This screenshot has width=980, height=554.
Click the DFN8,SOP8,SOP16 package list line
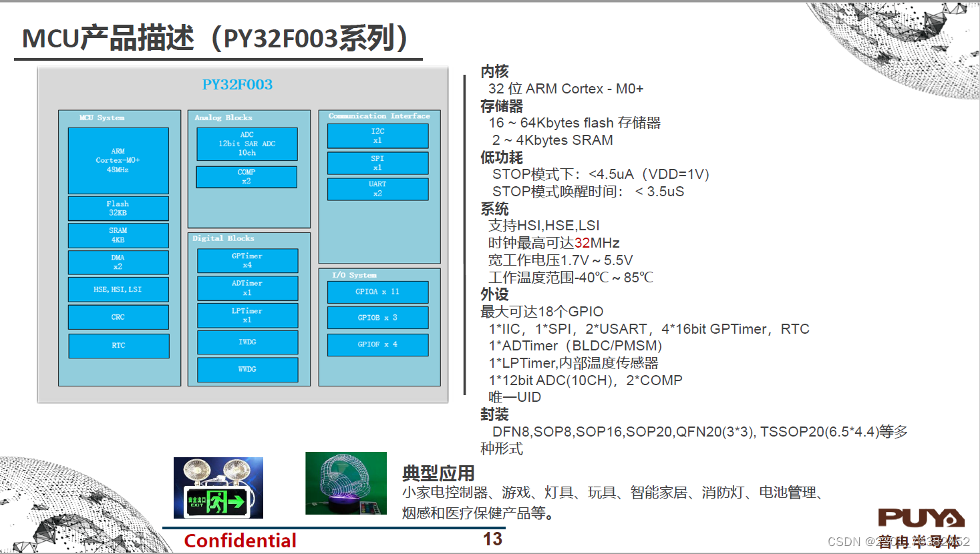(700, 432)
